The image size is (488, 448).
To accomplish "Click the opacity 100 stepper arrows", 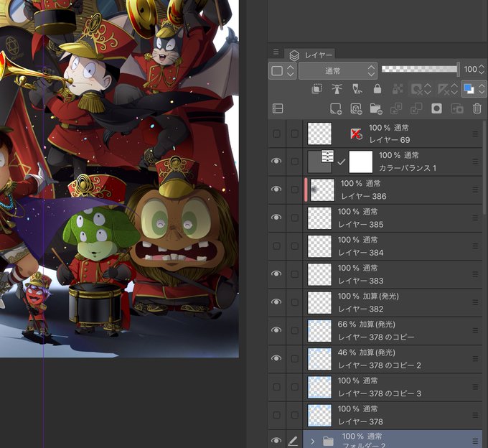I will click(x=482, y=69).
